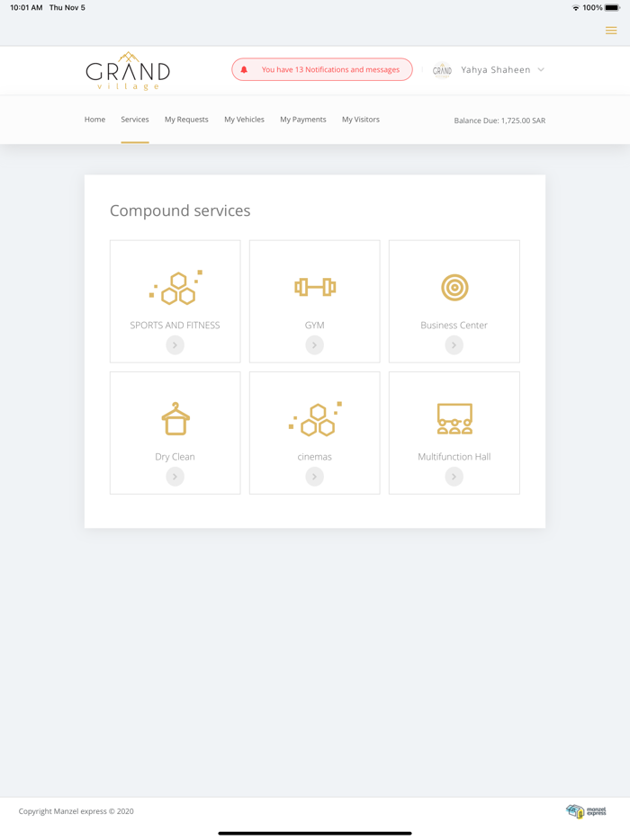Image resolution: width=630 pixels, height=840 pixels.
Task: Open the cinemas label
Action: [x=315, y=457]
